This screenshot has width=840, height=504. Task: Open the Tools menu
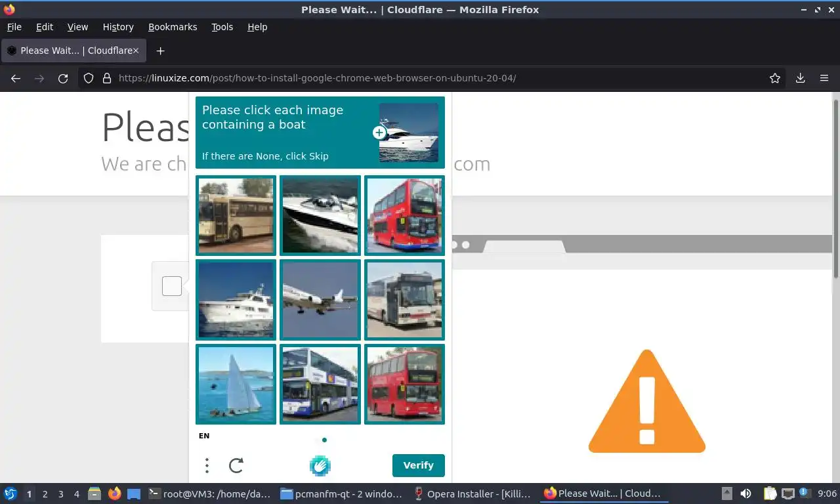(222, 27)
